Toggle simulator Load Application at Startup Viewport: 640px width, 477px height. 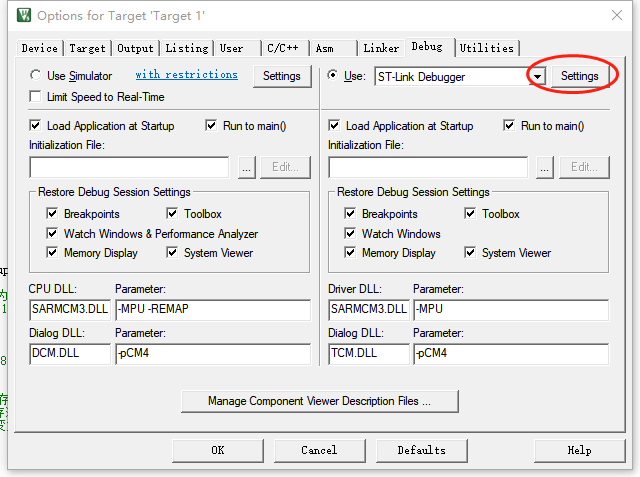click(36, 125)
